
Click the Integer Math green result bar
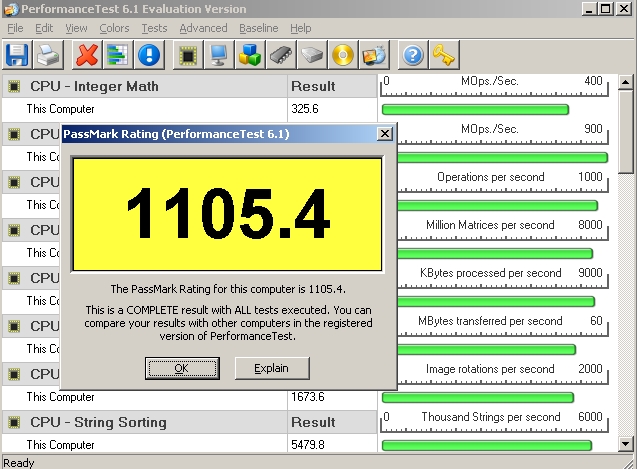(x=475, y=109)
